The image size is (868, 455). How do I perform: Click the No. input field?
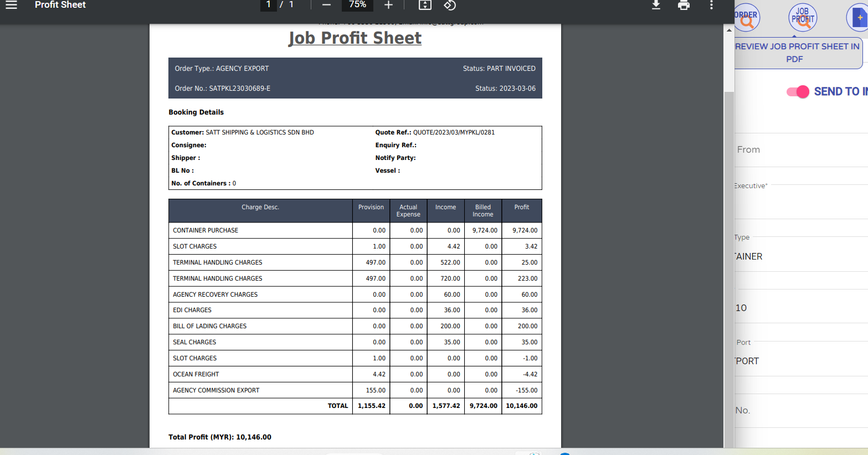coord(801,411)
